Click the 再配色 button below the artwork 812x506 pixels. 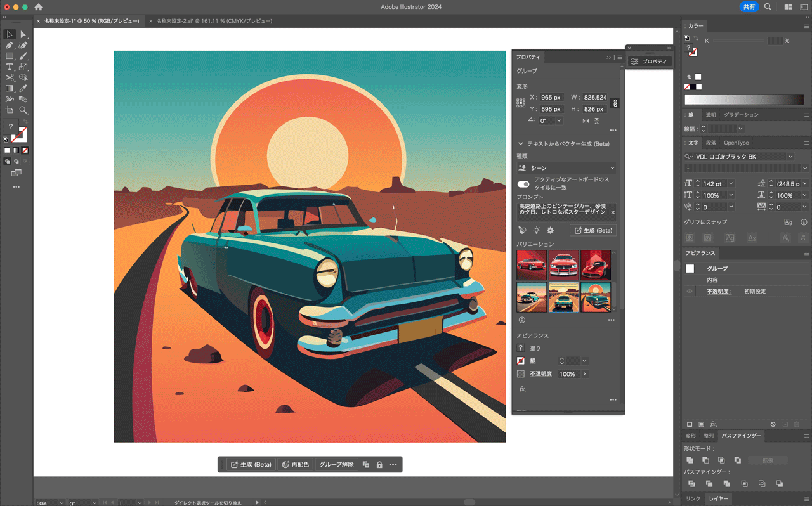(295, 464)
